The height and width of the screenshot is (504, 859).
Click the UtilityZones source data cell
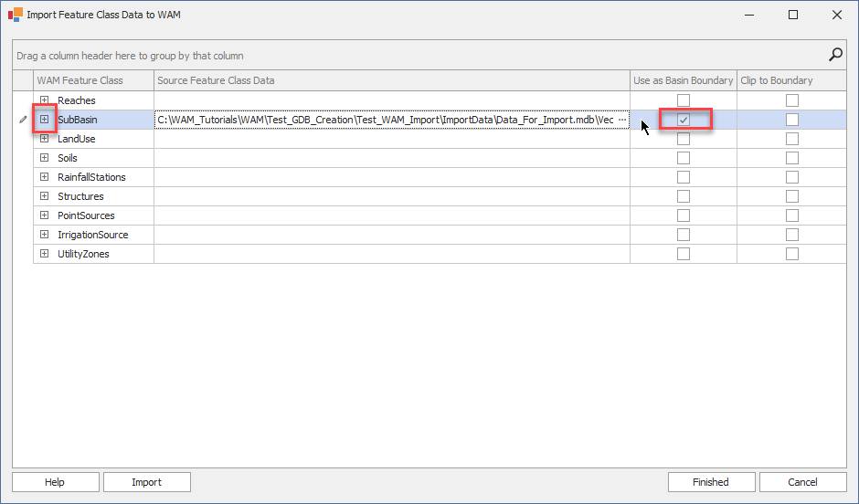[x=392, y=253]
